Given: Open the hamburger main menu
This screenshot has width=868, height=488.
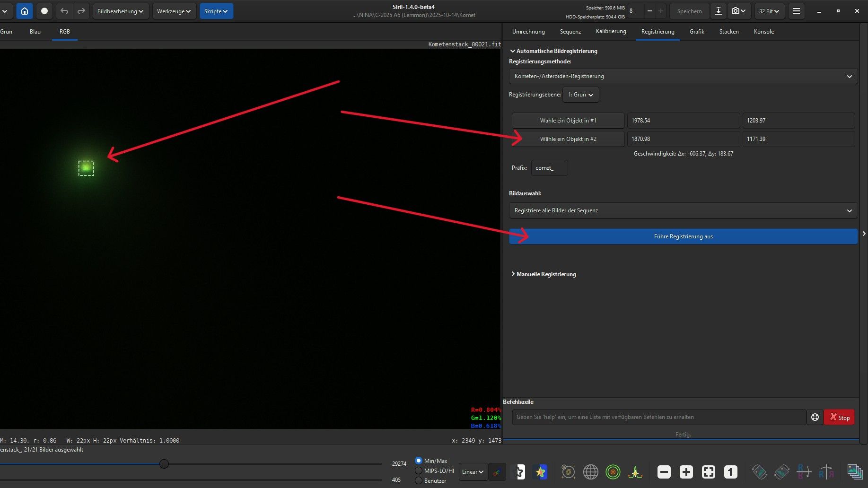Looking at the screenshot, I should tap(797, 11).
